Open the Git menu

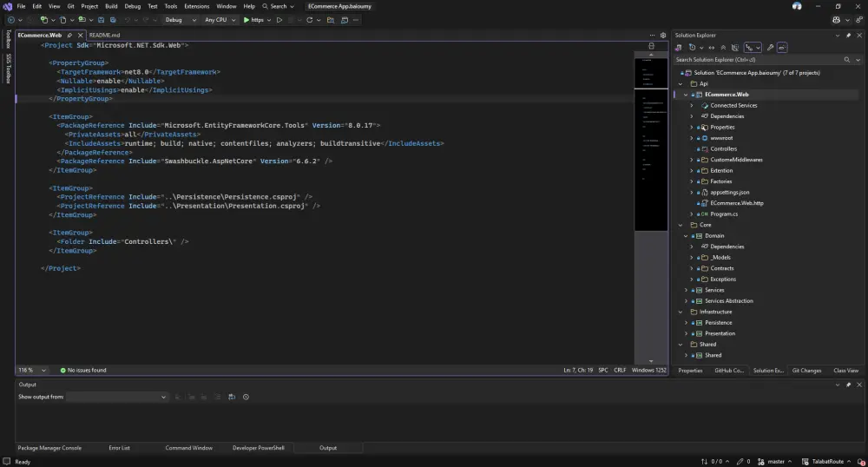click(71, 6)
